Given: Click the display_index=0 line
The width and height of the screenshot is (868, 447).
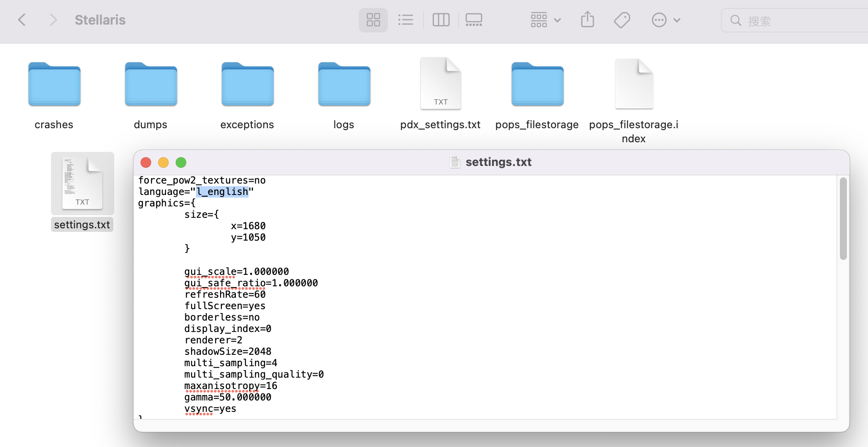Looking at the screenshot, I should point(228,329).
